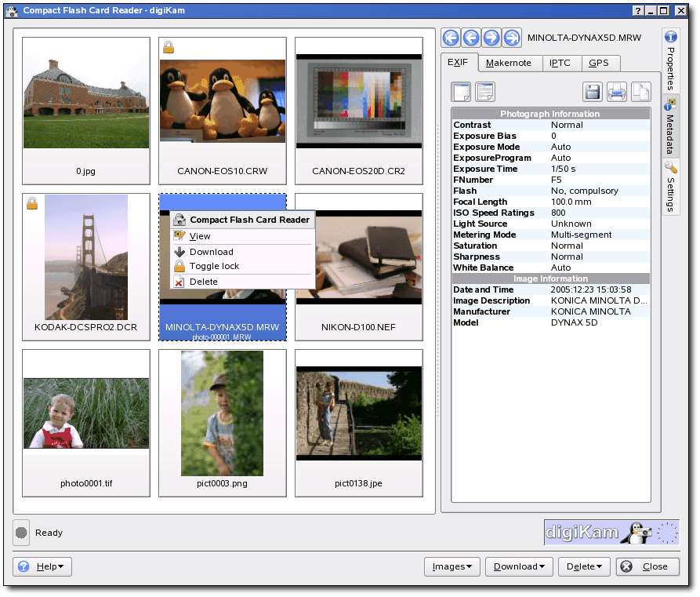Select the Sharpness row

pos(550,257)
